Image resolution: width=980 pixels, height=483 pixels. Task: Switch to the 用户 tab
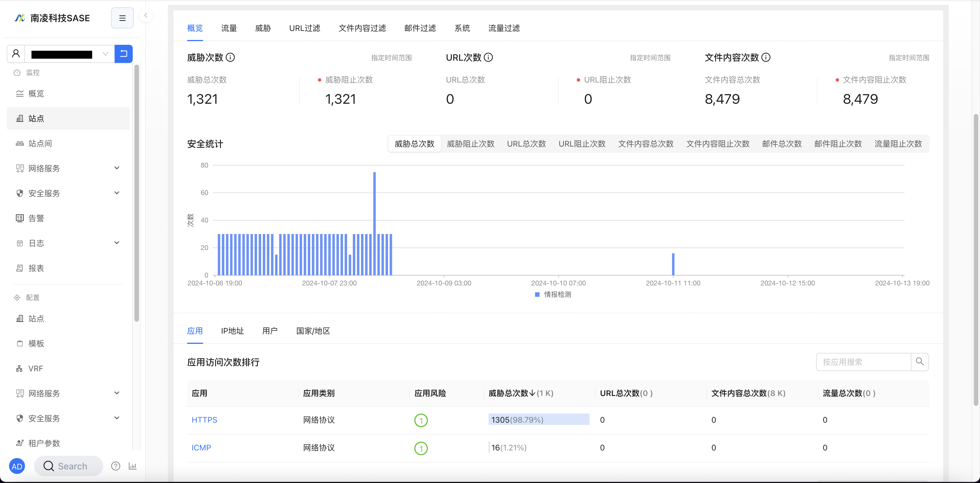pyautogui.click(x=270, y=331)
